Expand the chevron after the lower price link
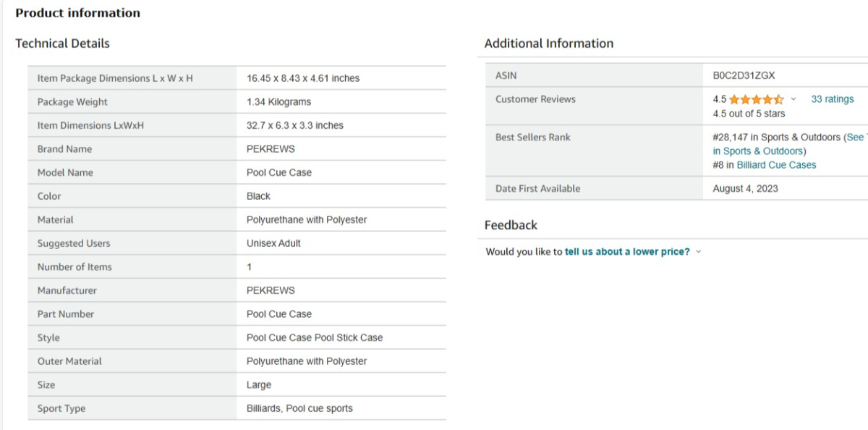868x430 pixels. 699,252
